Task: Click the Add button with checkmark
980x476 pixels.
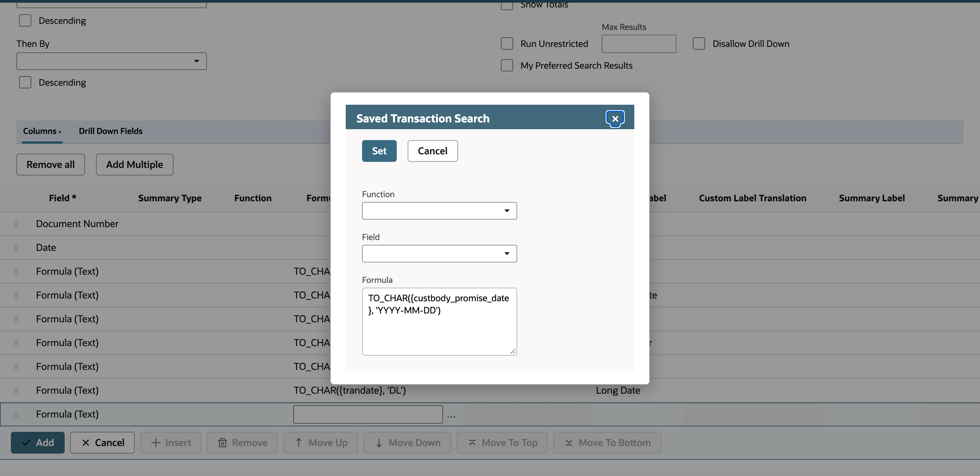Action: (x=38, y=443)
